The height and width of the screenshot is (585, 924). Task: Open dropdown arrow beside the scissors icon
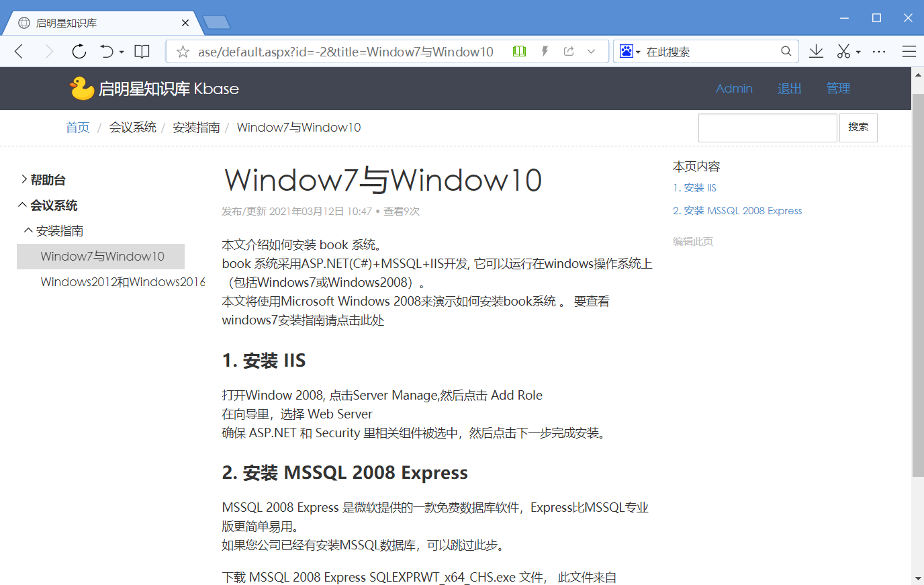click(x=858, y=52)
